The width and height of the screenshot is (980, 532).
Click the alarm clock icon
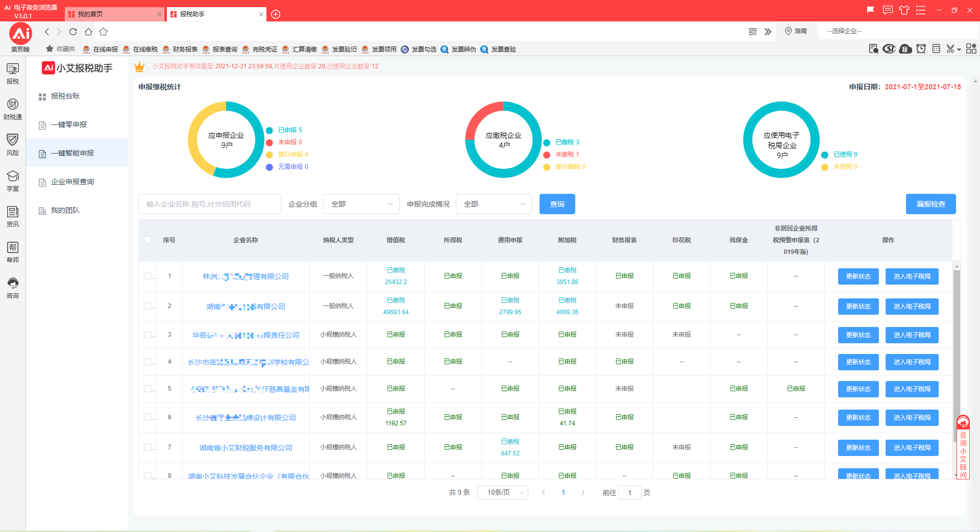(921, 49)
